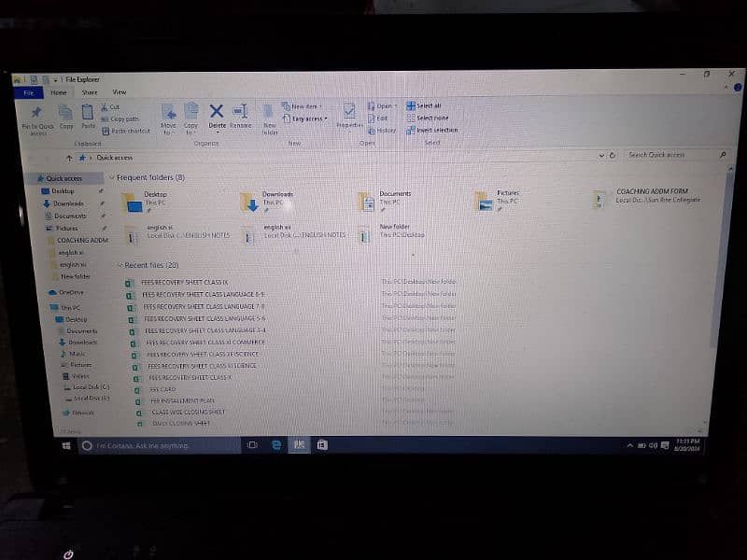Collapse the Recent files section
Screen dimensions: 747x560
coord(119,265)
